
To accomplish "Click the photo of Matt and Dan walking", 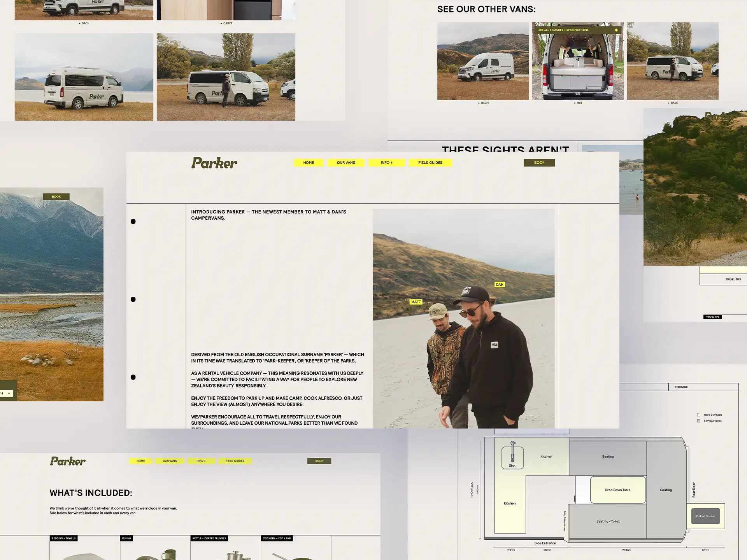I will point(464,319).
